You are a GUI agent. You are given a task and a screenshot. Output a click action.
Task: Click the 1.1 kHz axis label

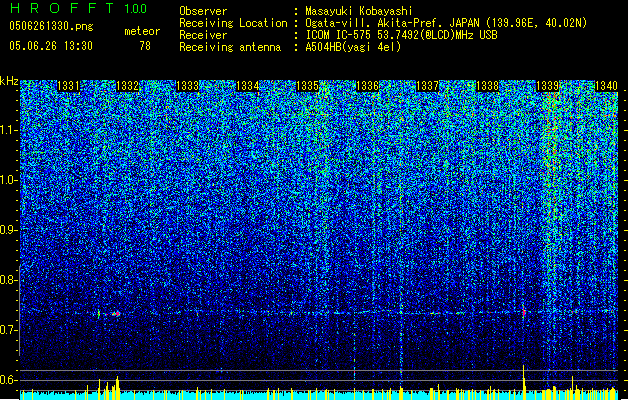tap(8, 130)
